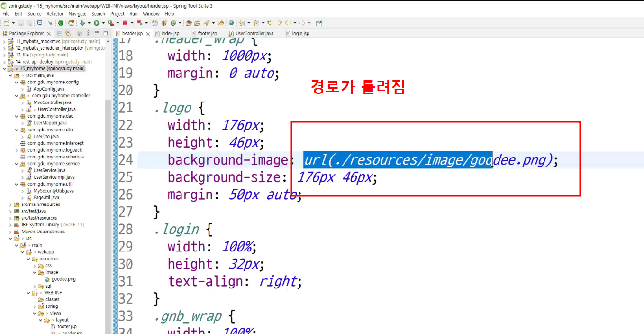Click the Forward navigation arrow icon
The image size is (644, 334).
(x=302, y=23)
